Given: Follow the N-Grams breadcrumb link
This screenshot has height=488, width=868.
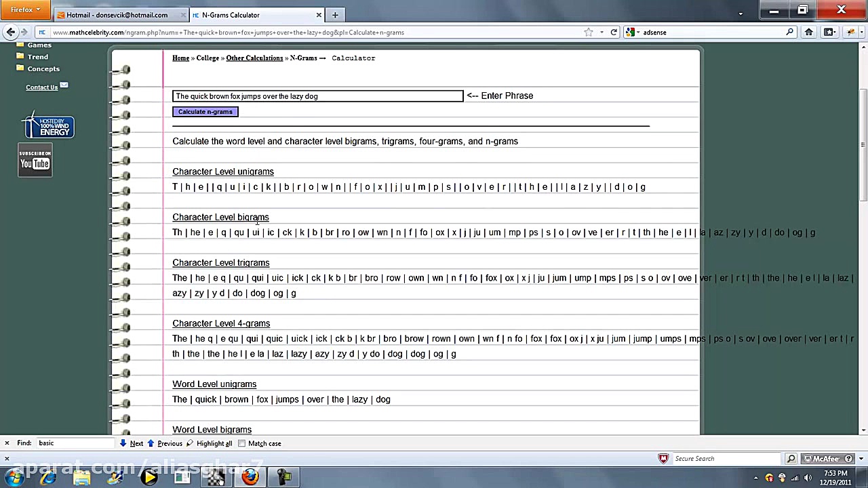Looking at the screenshot, I should (x=303, y=58).
